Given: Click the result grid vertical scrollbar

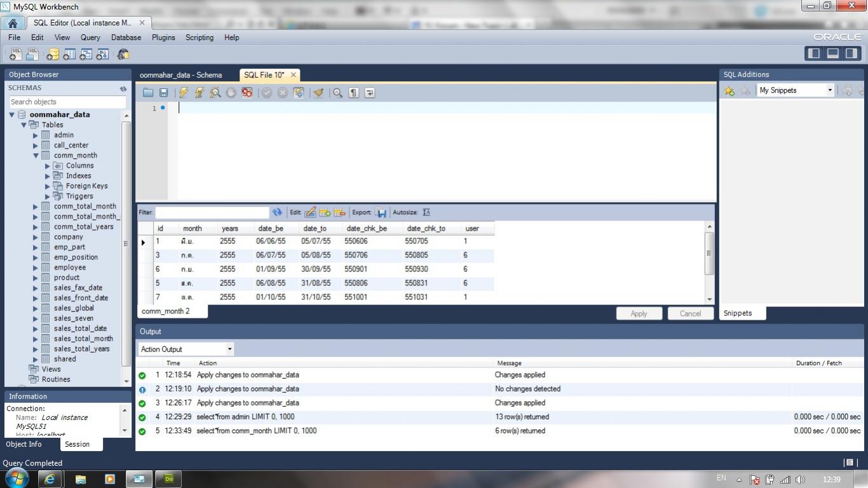Looking at the screenshot, I should [x=709, y=262].
